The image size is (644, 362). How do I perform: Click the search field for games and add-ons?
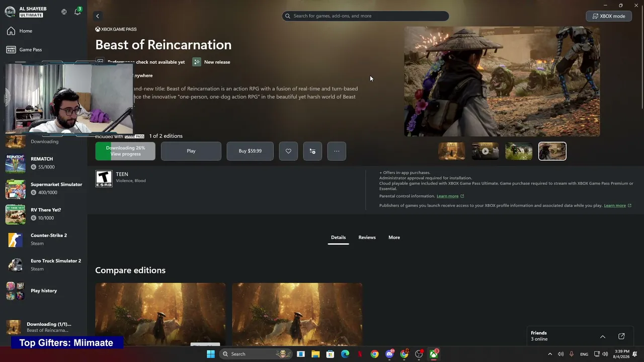click(x=365, y=16)
